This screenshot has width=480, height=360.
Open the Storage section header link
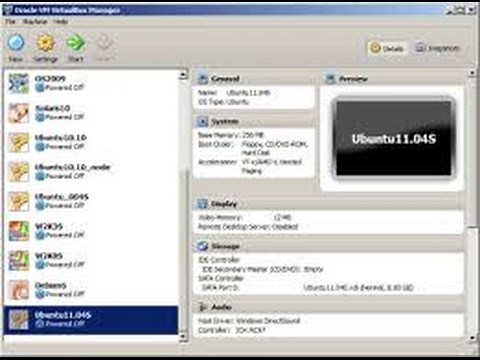click(x=225, y=246)
